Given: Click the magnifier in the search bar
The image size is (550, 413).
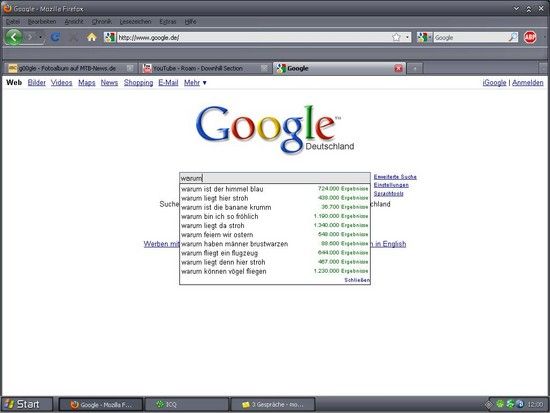Looking at the screenshot, I should click(x=513, y=37).
